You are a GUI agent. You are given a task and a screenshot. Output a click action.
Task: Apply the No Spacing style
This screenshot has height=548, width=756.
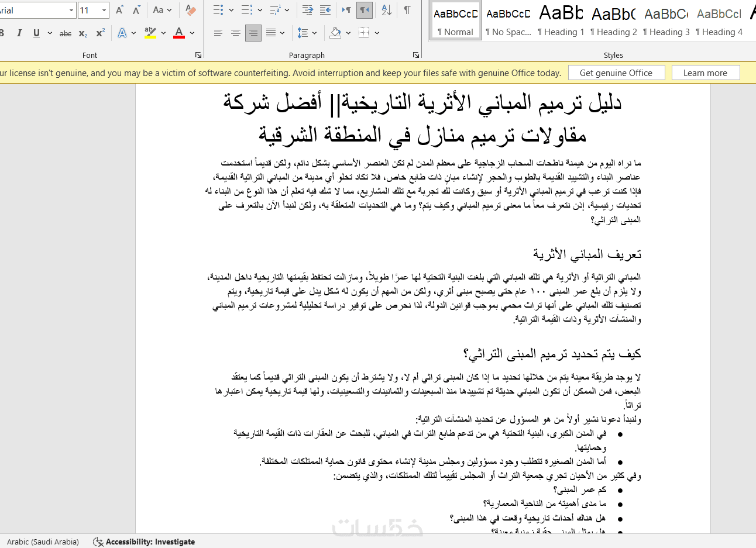[508, 22]
